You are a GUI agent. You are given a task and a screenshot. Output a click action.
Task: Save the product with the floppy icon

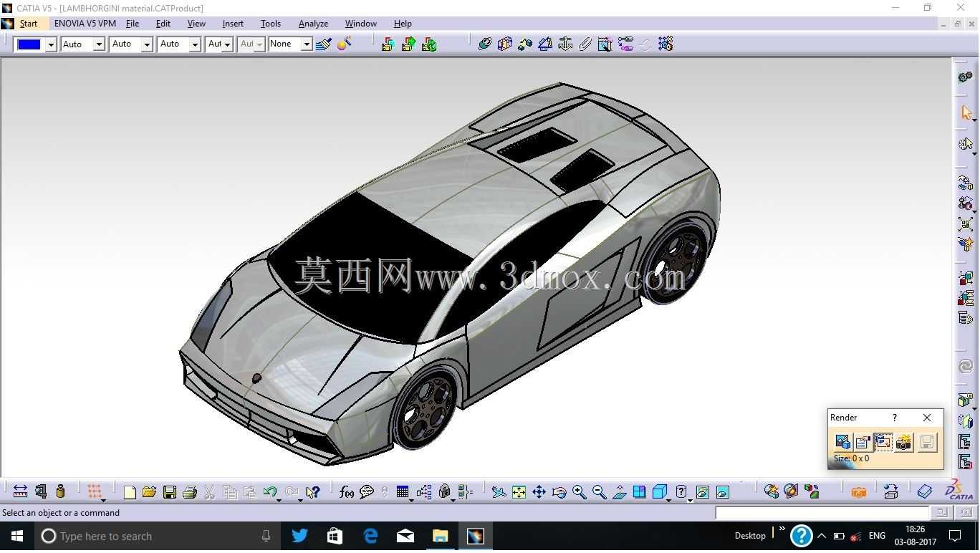170,492
